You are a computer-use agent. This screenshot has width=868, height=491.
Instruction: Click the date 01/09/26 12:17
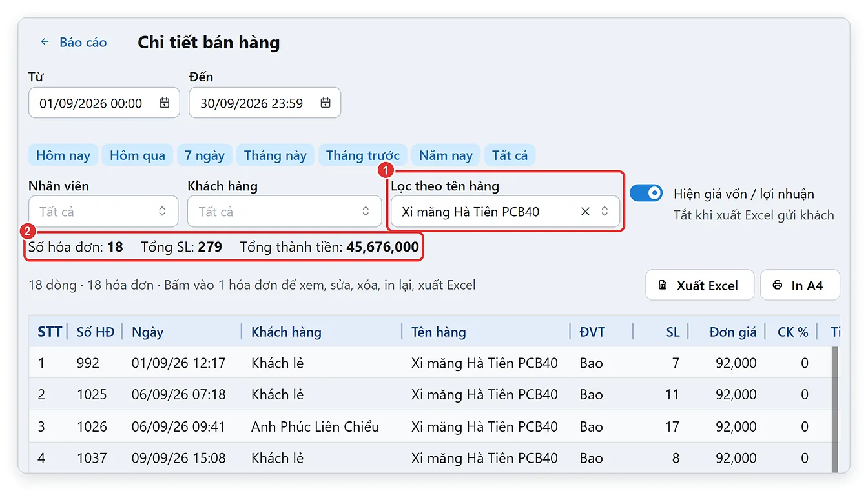[179, 363]
